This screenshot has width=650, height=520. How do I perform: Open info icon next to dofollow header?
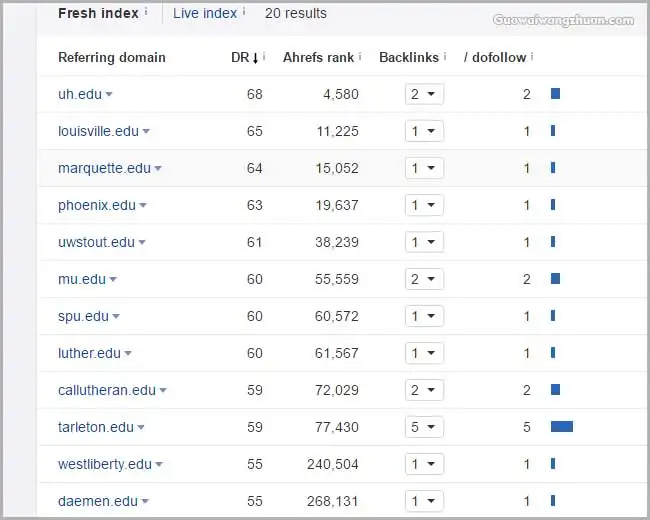click(x=532, y=56)
